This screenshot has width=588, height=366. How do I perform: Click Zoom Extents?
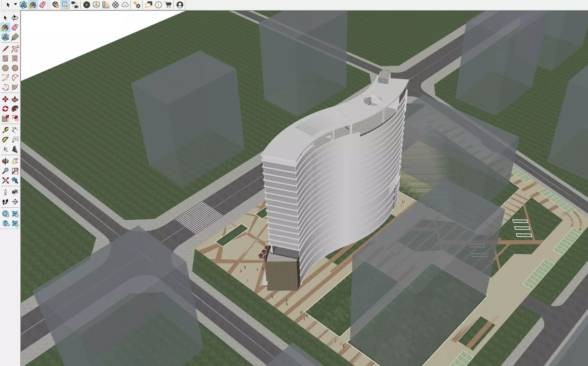(x=5, y=181)
